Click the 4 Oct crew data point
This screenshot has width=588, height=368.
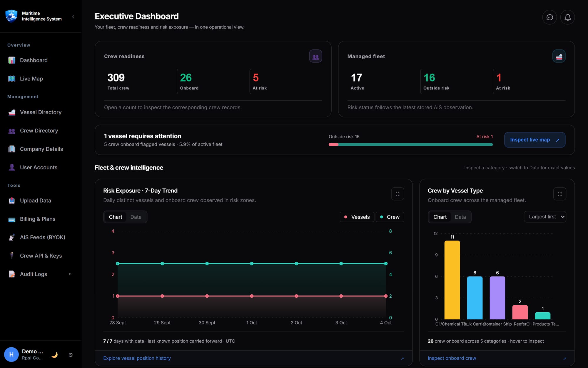pos(386,263)
